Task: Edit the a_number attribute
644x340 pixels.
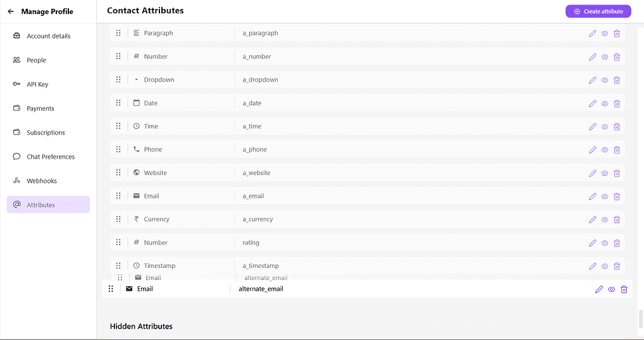Action: click(592, 57)
